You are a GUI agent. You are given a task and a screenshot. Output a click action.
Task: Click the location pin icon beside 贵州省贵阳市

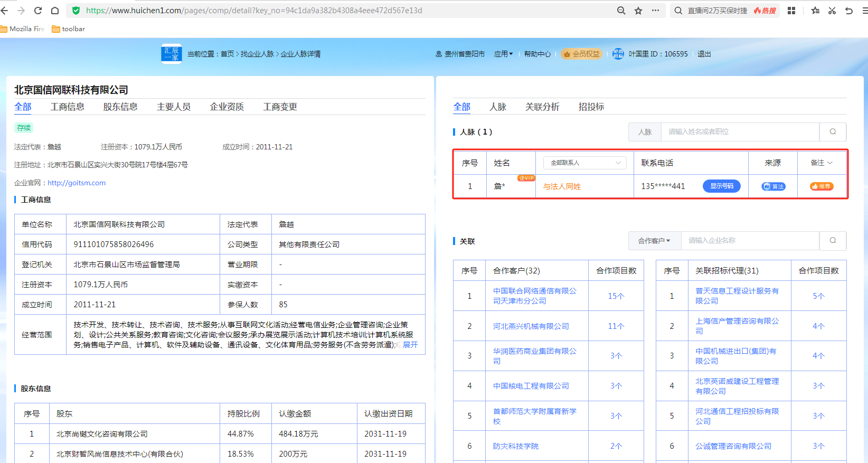439,54
